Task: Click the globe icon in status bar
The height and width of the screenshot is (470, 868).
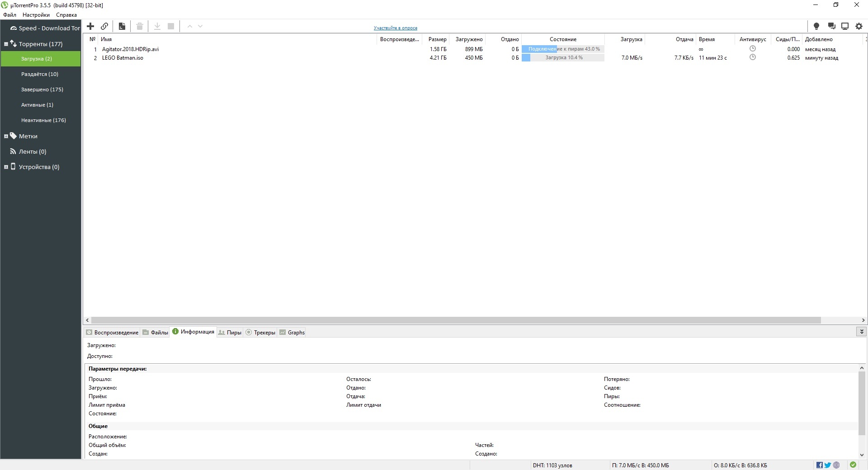Action: point(836,465)
